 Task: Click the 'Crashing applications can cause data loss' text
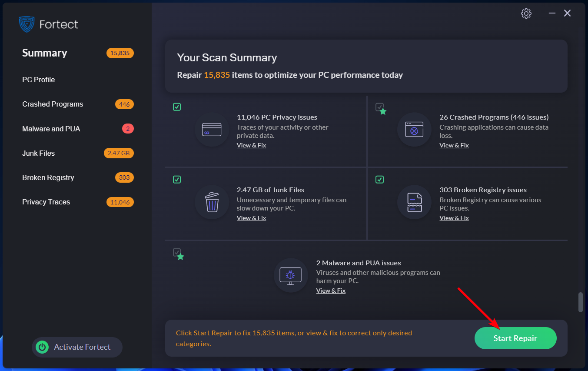tap(494, 131)
